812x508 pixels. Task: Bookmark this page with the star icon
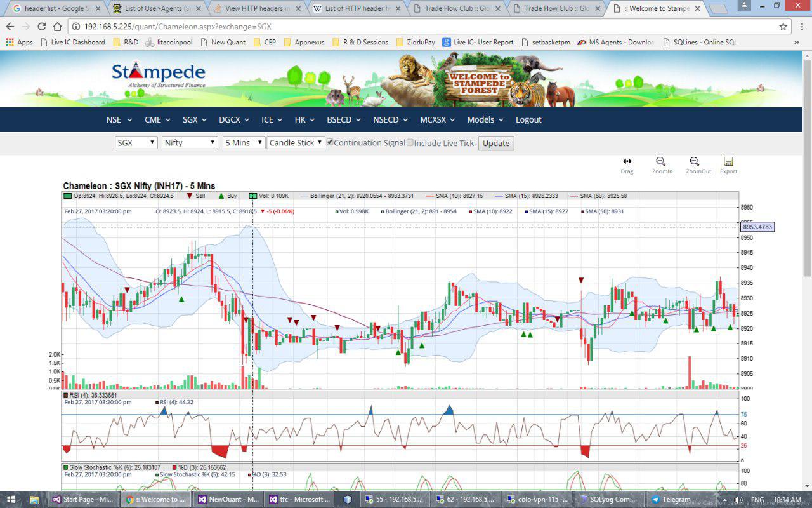coord(783,27)
